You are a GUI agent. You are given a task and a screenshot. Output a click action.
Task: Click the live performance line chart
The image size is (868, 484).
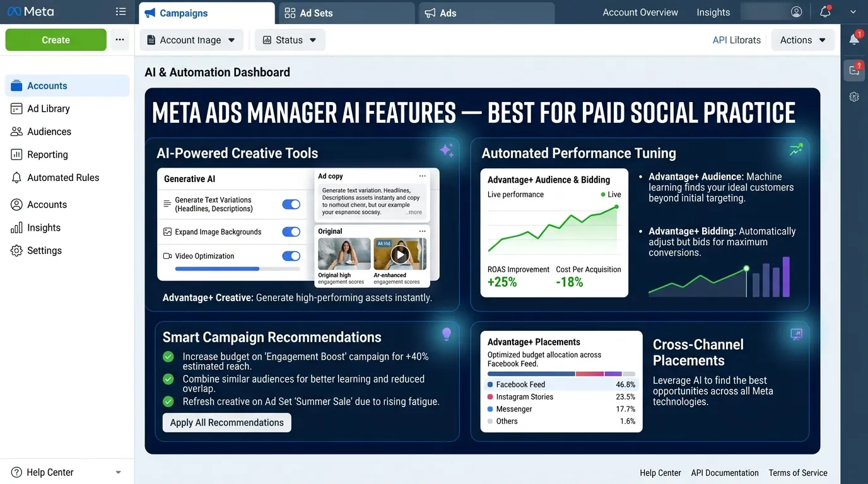[x=554, y=228]
